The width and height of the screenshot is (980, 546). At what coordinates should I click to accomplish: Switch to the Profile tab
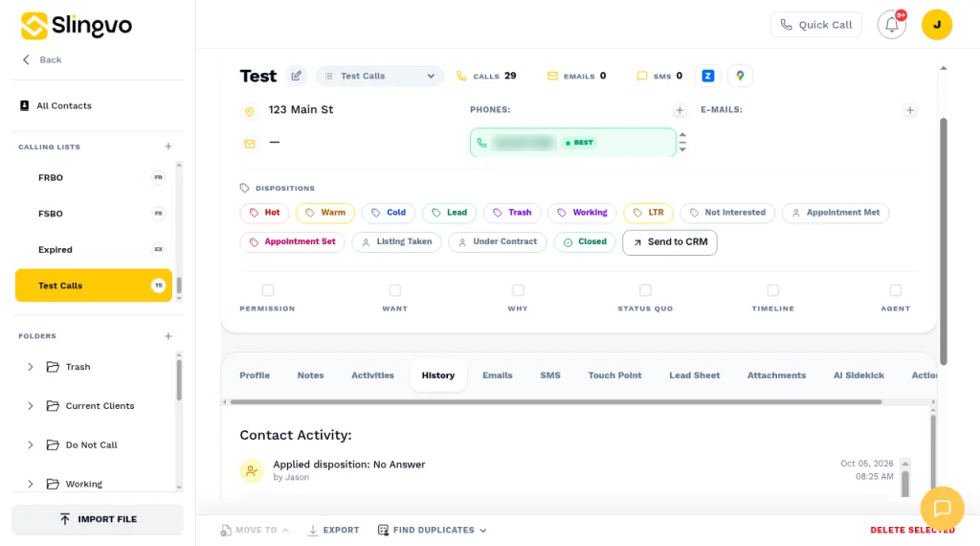[255, 375]
